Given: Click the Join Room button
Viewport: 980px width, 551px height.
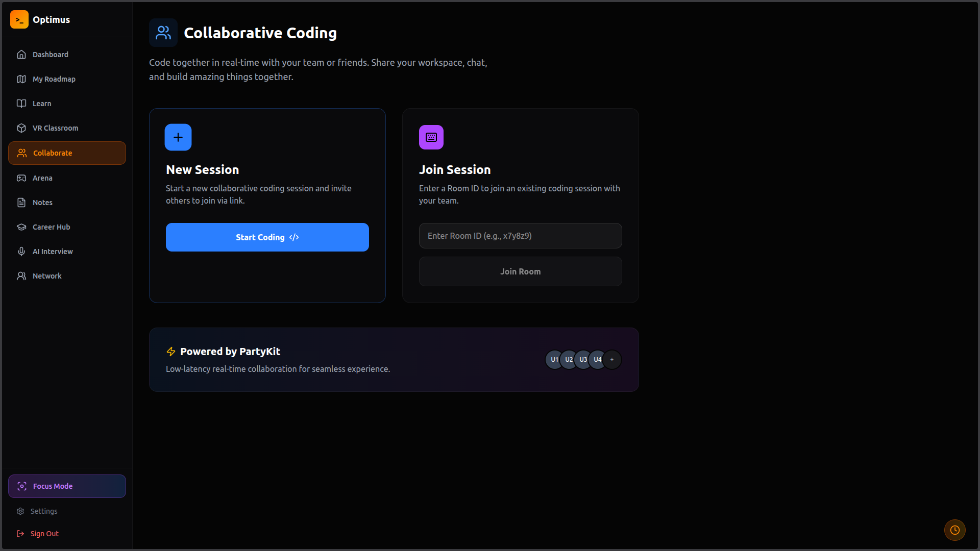Looking at the screenshot, I should pyautogui.click(x=520, y=271).
